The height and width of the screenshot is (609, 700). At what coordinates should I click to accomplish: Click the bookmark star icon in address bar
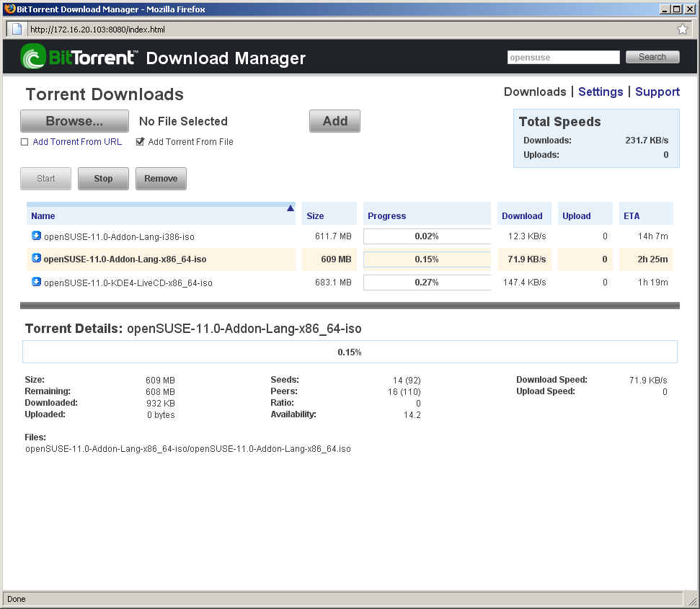point(682,30)
